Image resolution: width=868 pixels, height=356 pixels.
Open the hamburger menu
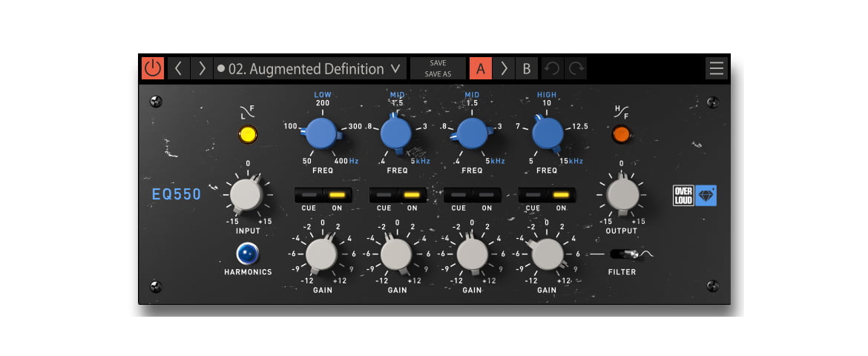717,69
